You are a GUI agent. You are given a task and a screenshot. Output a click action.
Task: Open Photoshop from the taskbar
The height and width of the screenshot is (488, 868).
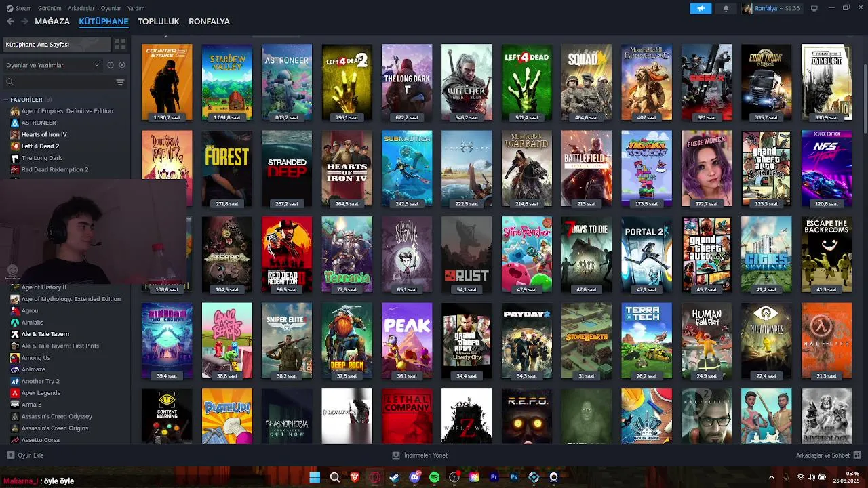pos(514,477)
